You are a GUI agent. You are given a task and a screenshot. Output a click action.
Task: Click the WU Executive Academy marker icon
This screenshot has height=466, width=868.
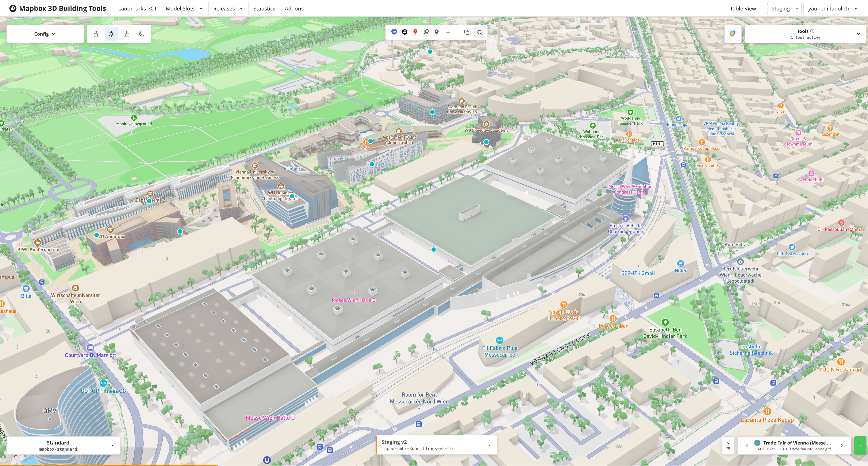coord(486,124)
